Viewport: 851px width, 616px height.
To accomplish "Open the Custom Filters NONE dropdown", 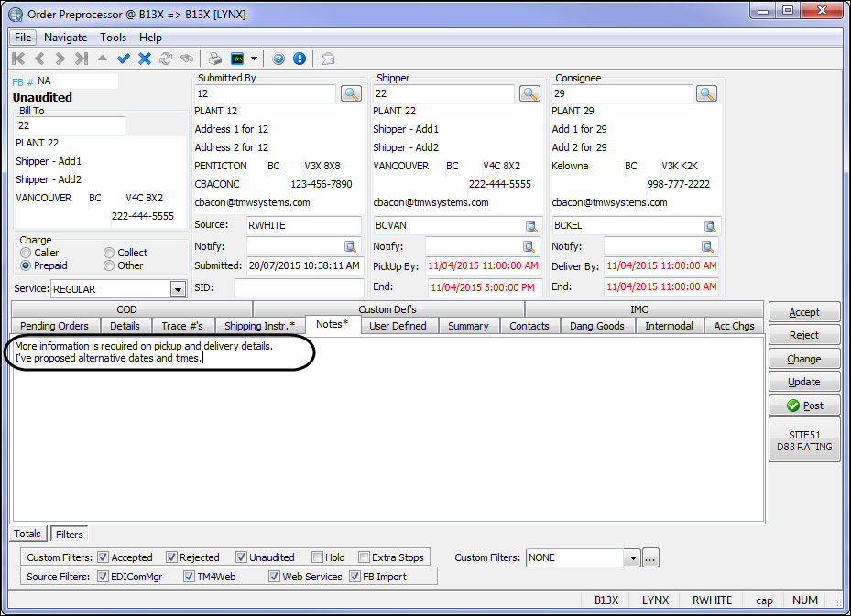I will [631, 557].
